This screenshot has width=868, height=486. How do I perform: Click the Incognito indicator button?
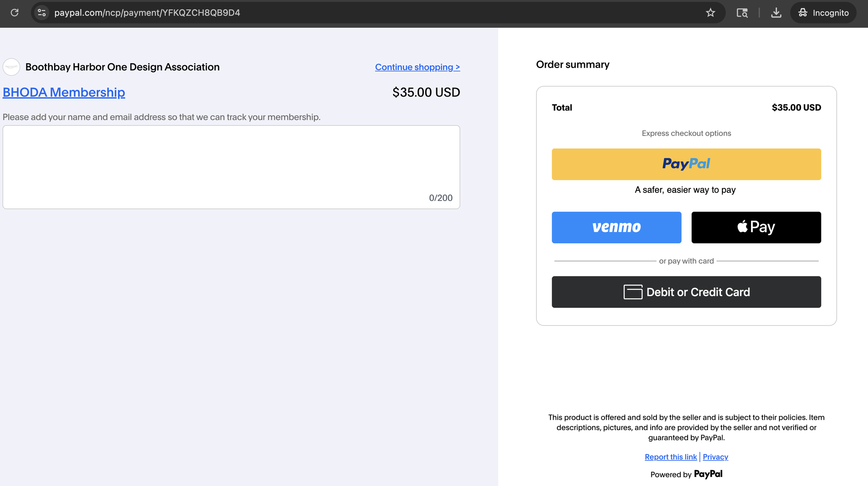pyautogui.click(x=823, y=13)
